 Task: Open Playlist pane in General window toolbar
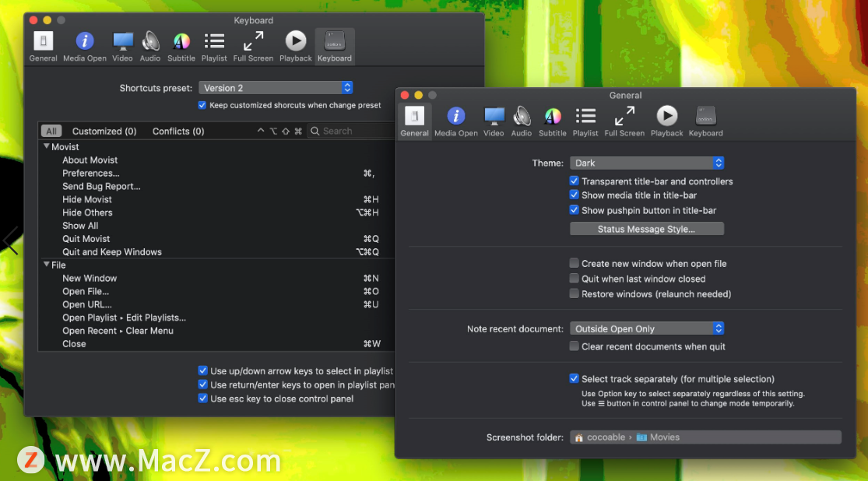click(585, 121)
